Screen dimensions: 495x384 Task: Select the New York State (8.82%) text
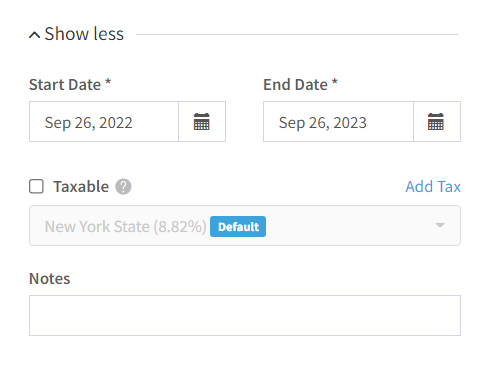[126, 227]
